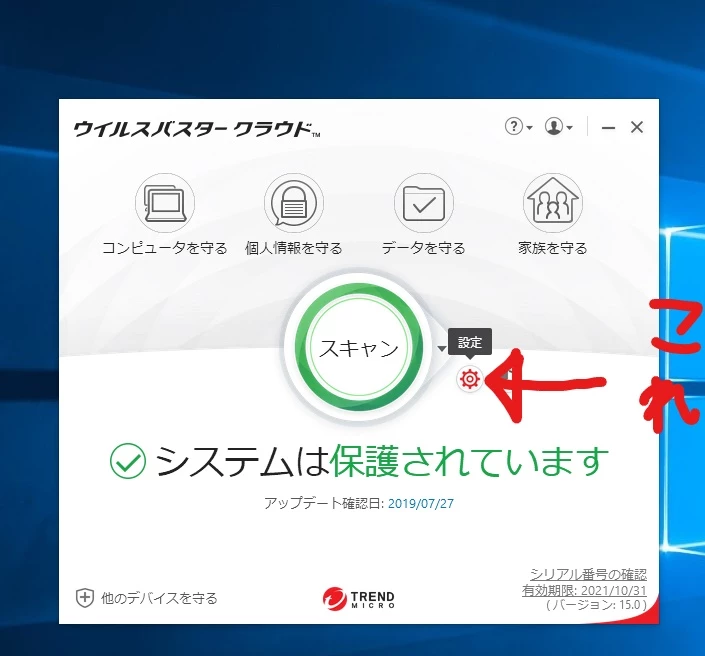Click the データを守る label text

(x=424, y=248)
